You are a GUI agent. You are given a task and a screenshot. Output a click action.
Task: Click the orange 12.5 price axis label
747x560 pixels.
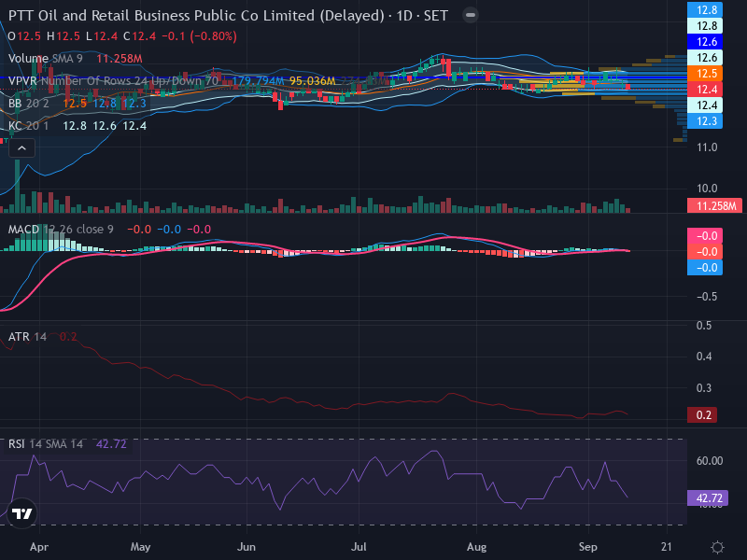705,74
